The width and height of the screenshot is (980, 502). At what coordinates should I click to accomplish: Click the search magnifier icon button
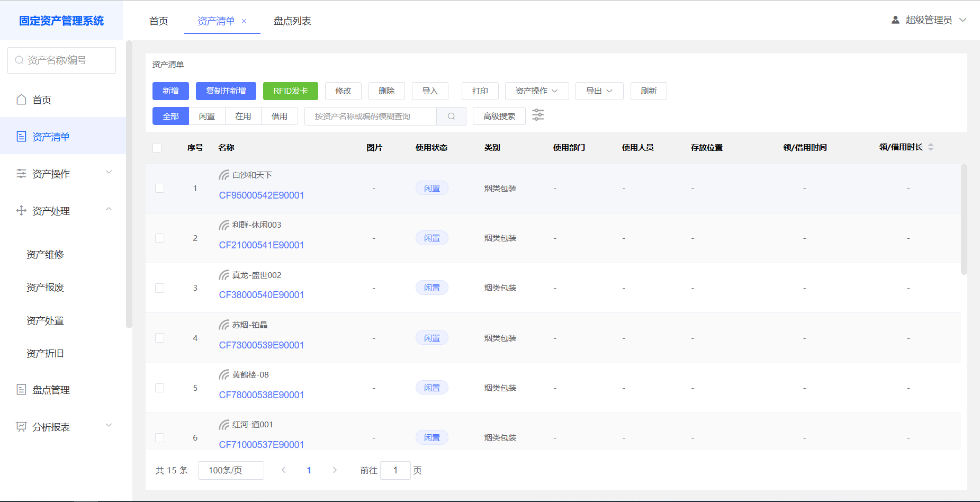pyautogui.click(x=451, y=116)
